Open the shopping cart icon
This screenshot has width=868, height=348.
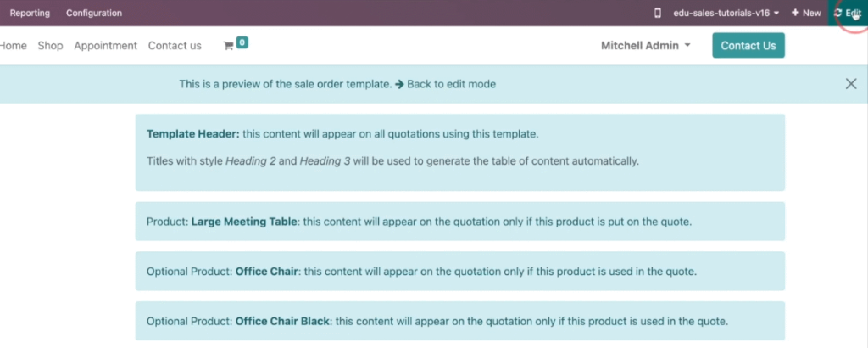coord(227,46)
